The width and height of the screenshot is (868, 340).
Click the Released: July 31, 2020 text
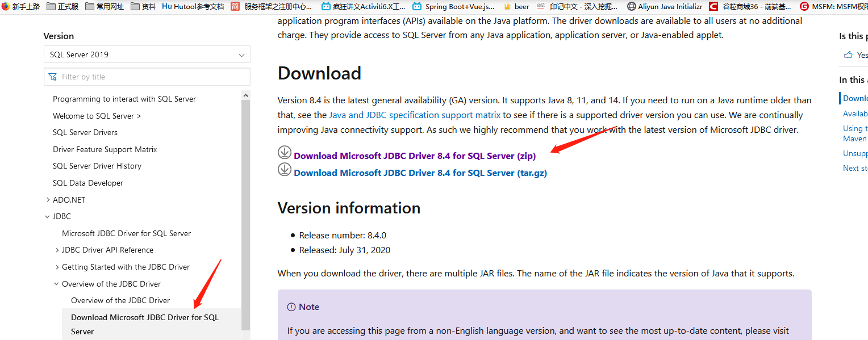pyautogui.click(x=345, y=250)
